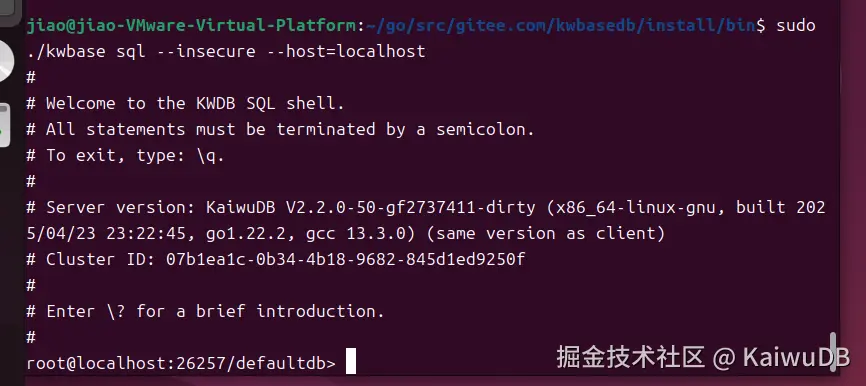
Task: Click the "To exit, type: \q." line
Action: point(125,155)
